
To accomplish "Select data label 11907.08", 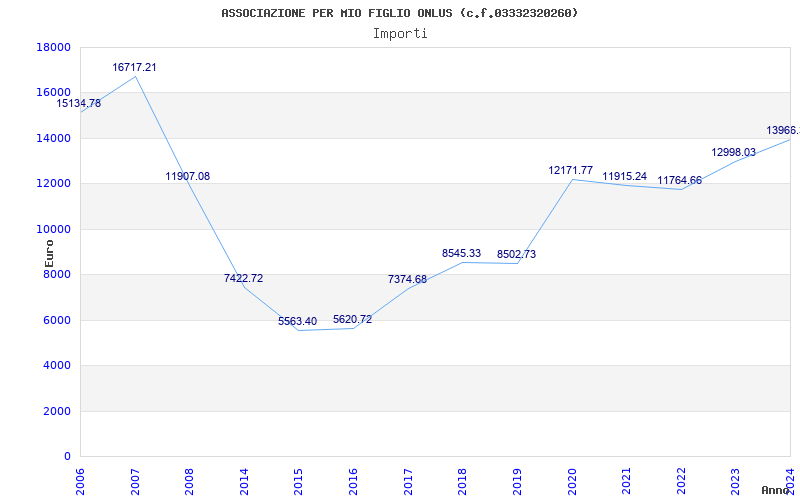I will click(x=188, y=177).
